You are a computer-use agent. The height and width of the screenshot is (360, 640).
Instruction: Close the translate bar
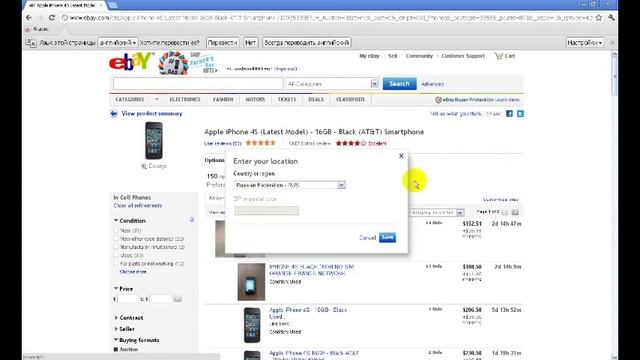pos(612,42)
